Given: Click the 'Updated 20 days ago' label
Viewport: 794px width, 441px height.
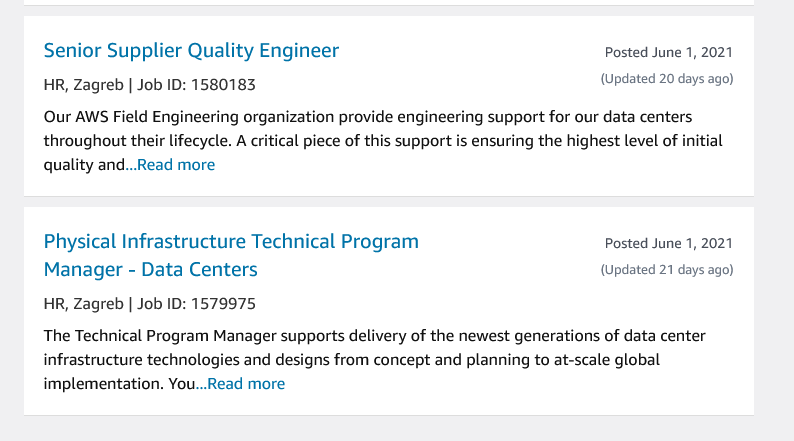Looking at the screenshot, I should [666, 78].
